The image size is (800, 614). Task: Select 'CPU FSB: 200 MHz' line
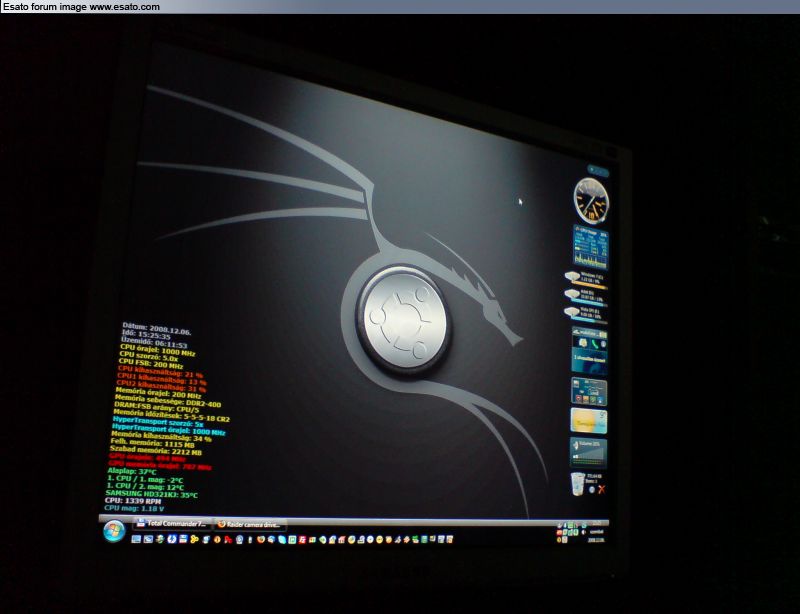[151, 363]
